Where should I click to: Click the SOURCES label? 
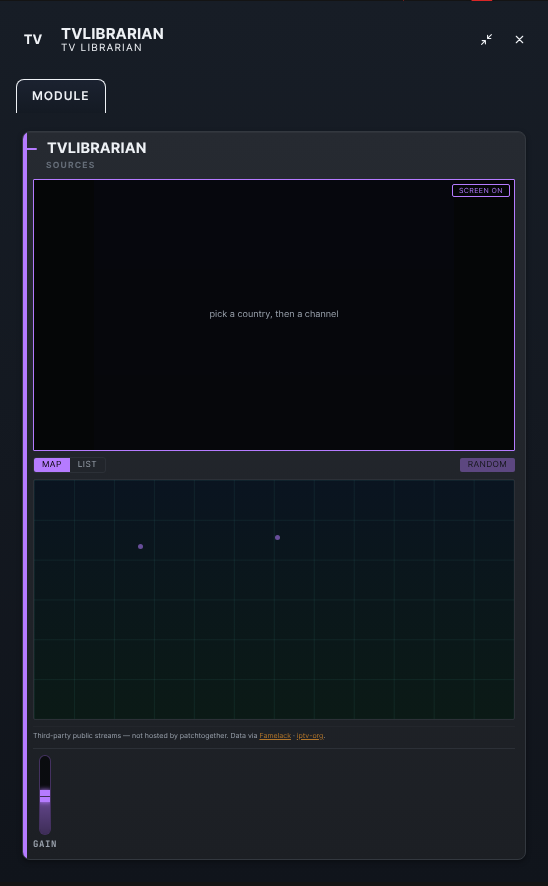pos(71,165)
